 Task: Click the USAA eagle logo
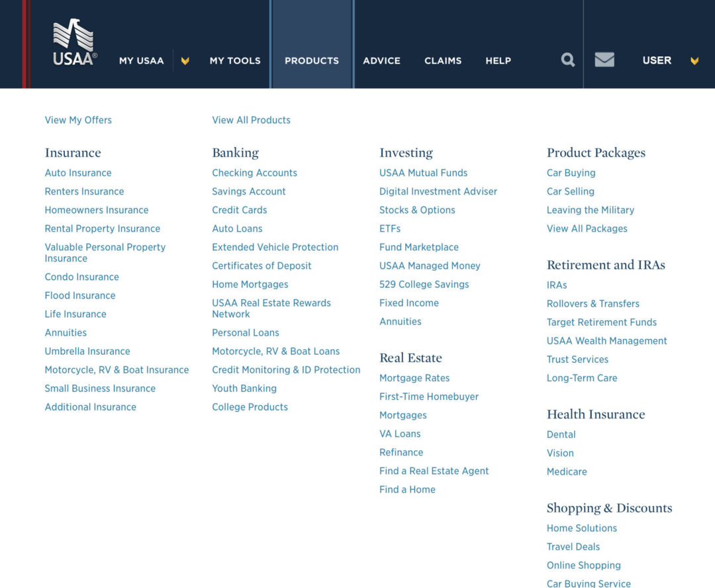(74, 42)
